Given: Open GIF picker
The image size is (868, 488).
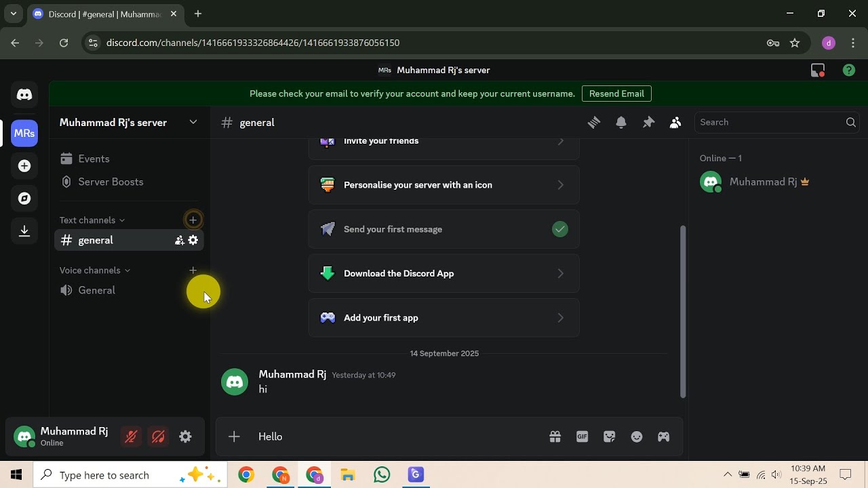Looking at the screenshot, I should click(x=582, y=436).
